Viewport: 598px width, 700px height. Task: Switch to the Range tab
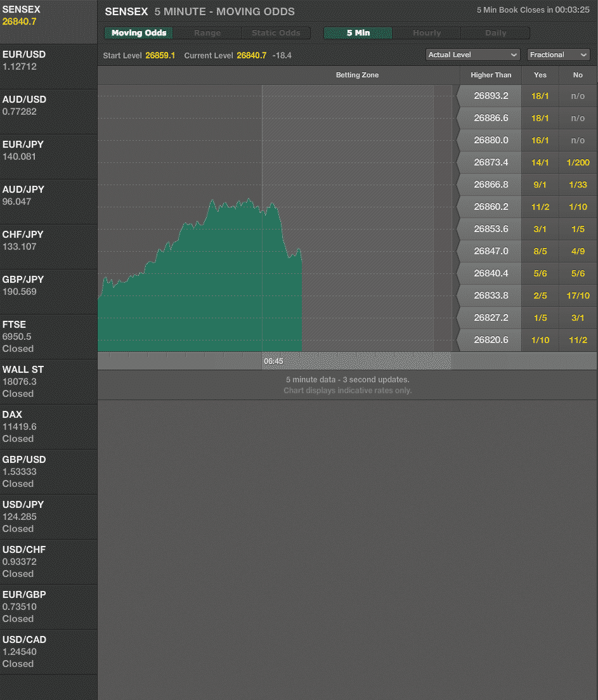pyautogui.click(x=207, y=33)
